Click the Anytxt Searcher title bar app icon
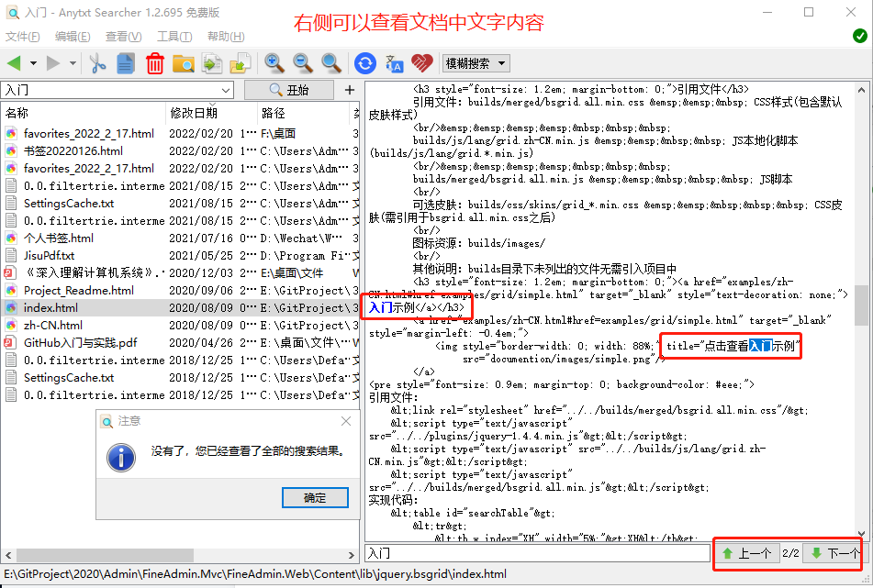Image resolution: width=873 pixels, height=588 pixels. 12,12
